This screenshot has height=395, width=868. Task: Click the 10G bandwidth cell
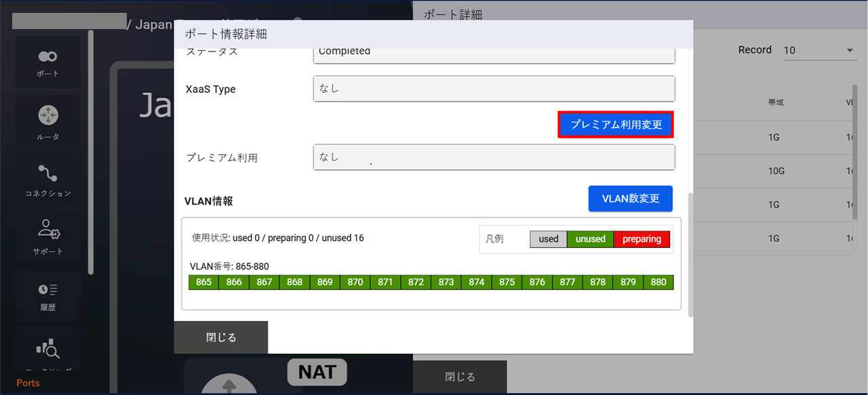click(x=776, y=171)
